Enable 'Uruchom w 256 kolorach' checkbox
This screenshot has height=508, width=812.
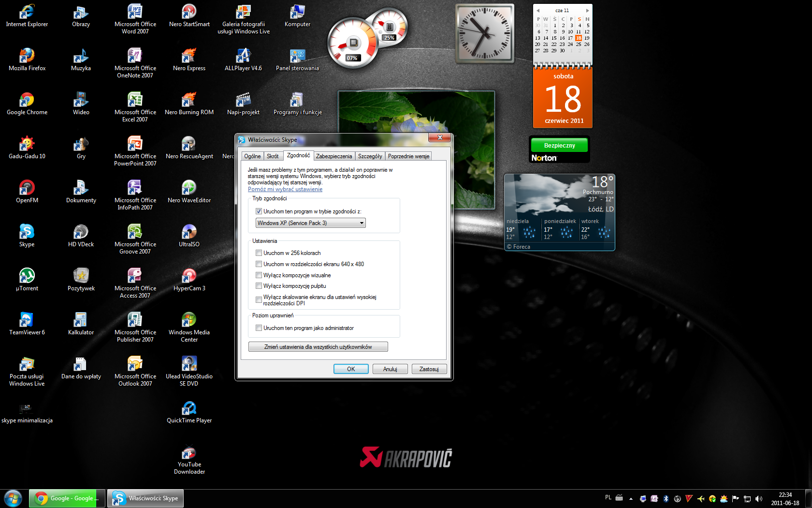[x=259, y=253]
